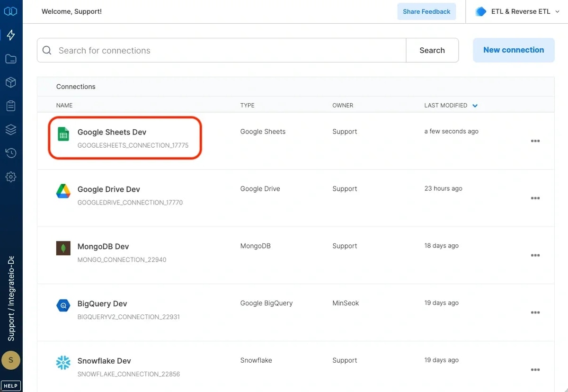The width and height of the screenshot is (568, 392).
Task: Click the '18 days ago' timestamp
Action: click(x=442, y=246)
